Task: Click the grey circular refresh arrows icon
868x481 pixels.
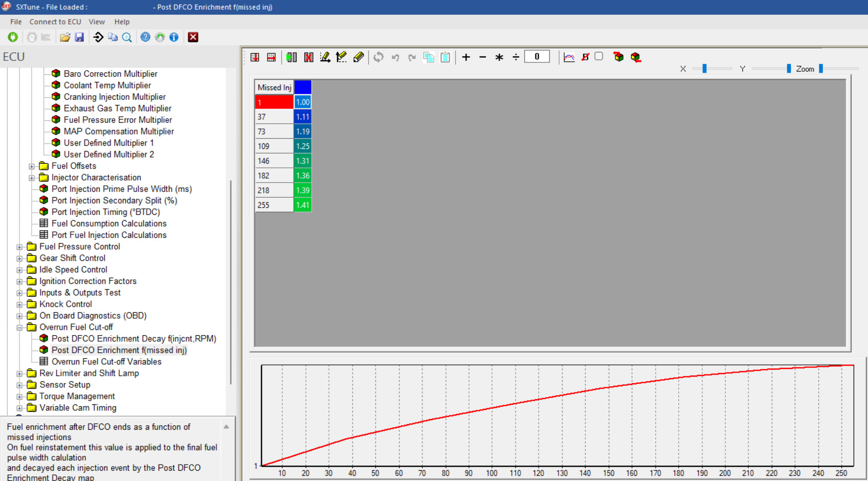Action: tap(379, 57)
